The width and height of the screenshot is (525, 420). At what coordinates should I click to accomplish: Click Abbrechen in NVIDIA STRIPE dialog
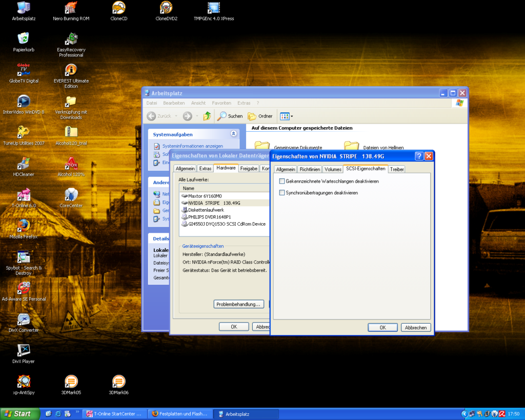(x=416, y=328)
